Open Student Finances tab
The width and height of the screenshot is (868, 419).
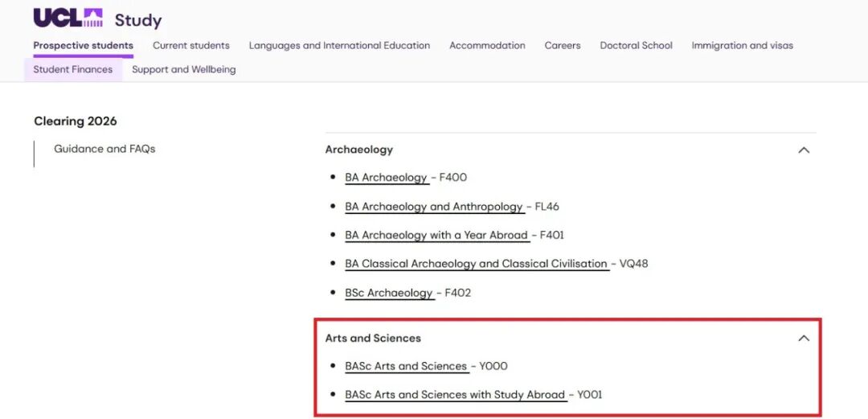[73, 69]
